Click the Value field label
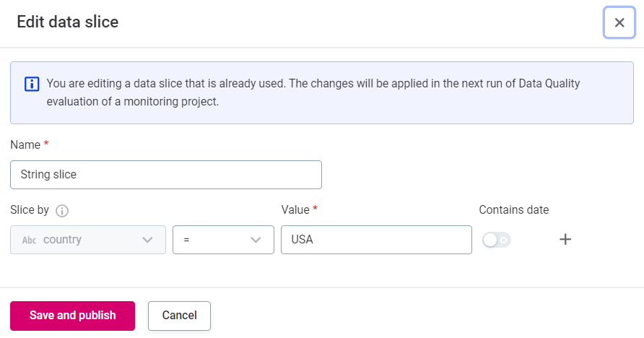Image resolution: width=644 pixels, height=338 pixels. point(295,210)
